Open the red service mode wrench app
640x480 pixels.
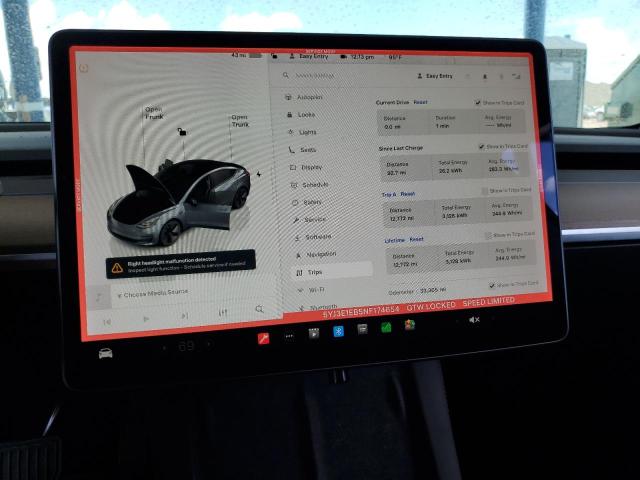(x=264, y=338)
